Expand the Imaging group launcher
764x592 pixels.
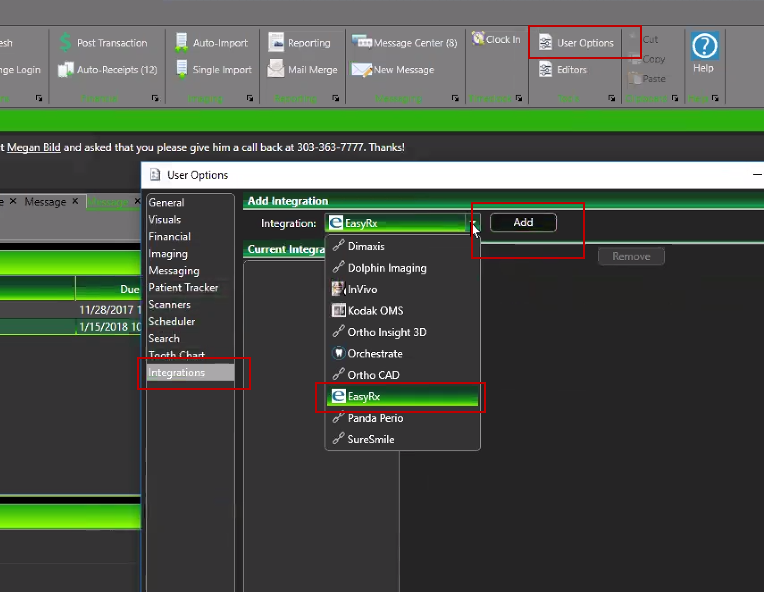[249, 98]
